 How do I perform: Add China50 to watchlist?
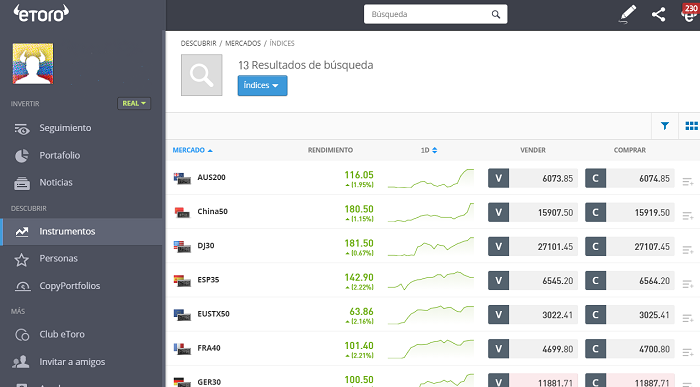tap(688, 216)
